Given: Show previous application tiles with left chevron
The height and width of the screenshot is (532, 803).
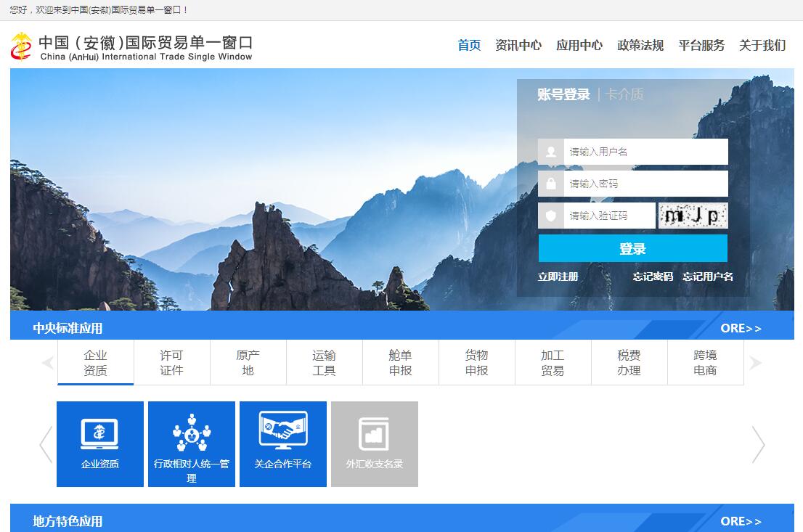Looking at the screenshot, I should click(46, 444).
